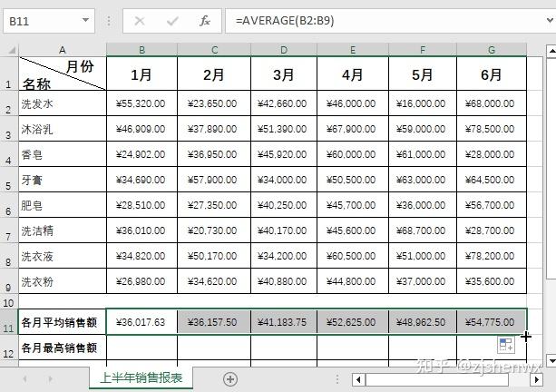
Task: Click the cell with ¥36,000.00
Action: click(x=423, y=205)
